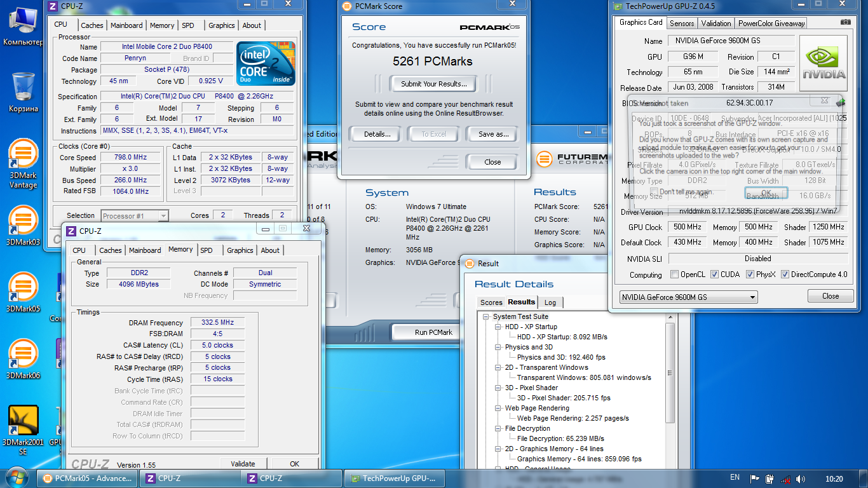Click the 5261 PCMarks score text

point(433,62)
